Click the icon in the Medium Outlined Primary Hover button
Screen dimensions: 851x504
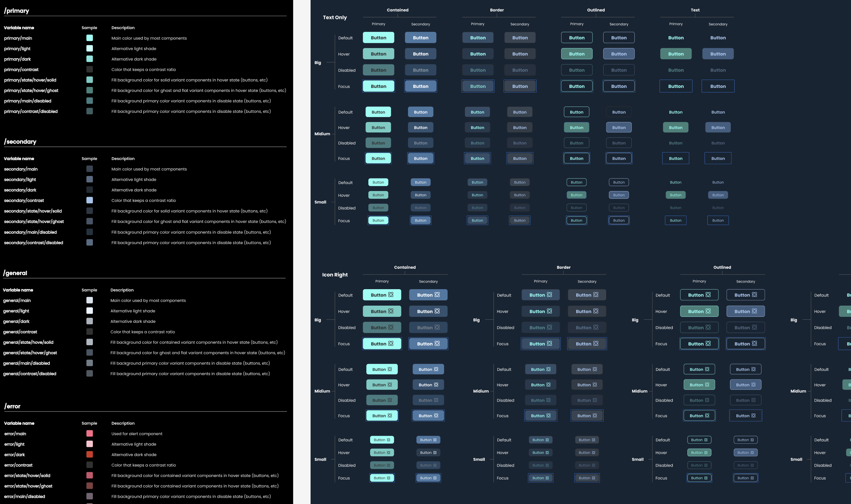(707, 384)
